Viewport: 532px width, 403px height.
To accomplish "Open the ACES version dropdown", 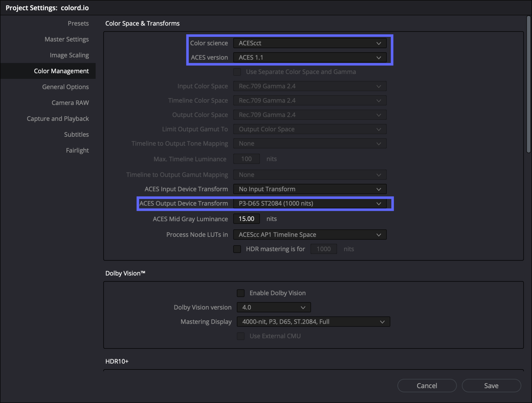I will tap(309, 57).
